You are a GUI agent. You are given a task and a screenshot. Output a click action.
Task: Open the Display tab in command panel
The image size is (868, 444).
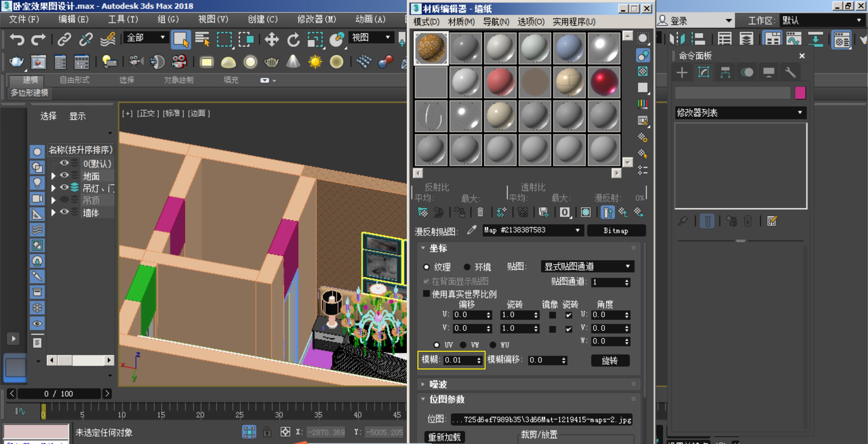(x=769, y=72)
